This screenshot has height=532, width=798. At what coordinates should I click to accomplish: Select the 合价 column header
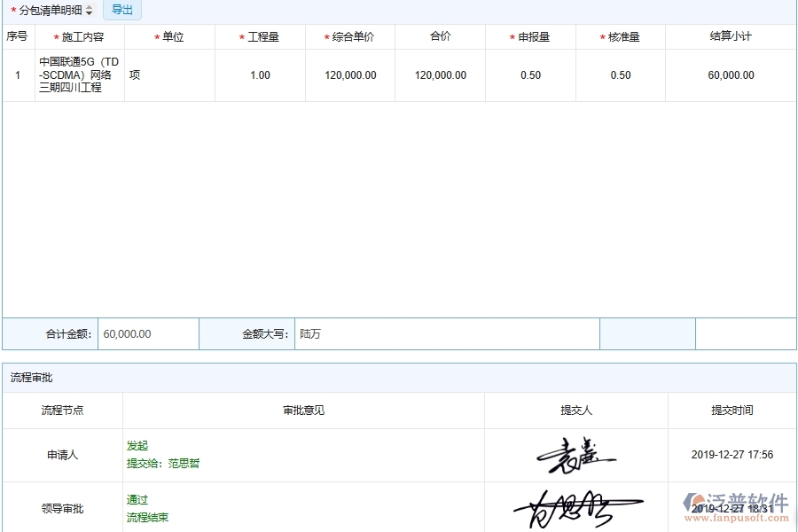(x=440, y=36)
